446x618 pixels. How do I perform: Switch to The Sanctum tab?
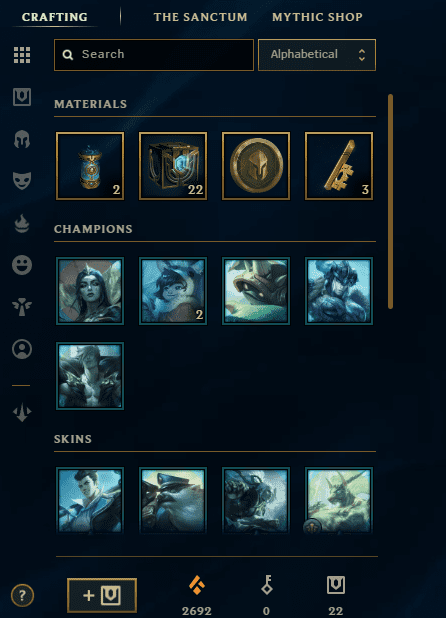[201, 17]
